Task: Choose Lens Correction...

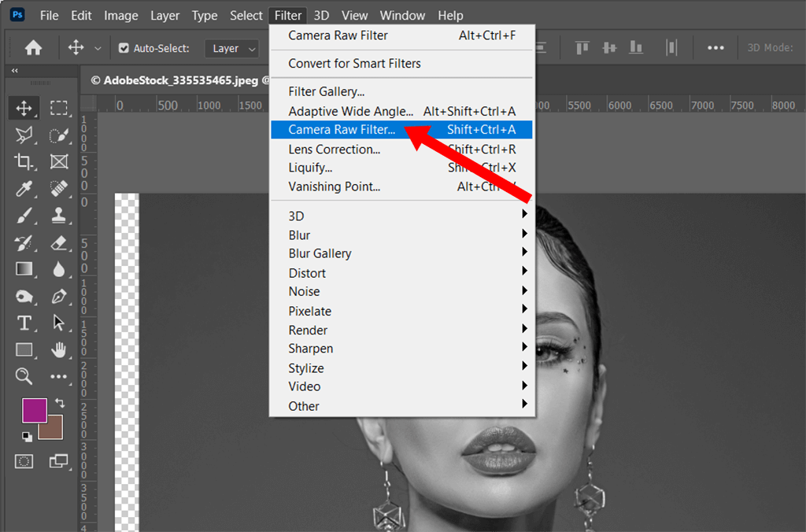Action: pos(402,149)
